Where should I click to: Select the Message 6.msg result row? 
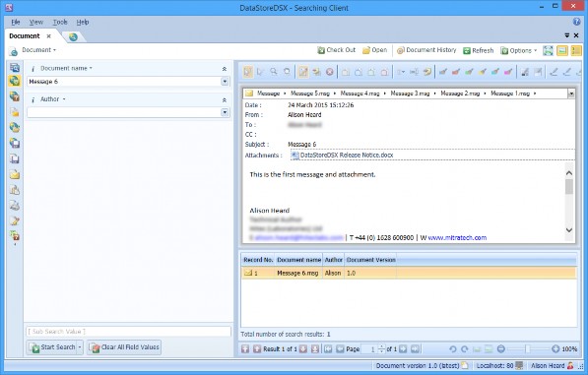pyautogui.click(x=409, y=273)
